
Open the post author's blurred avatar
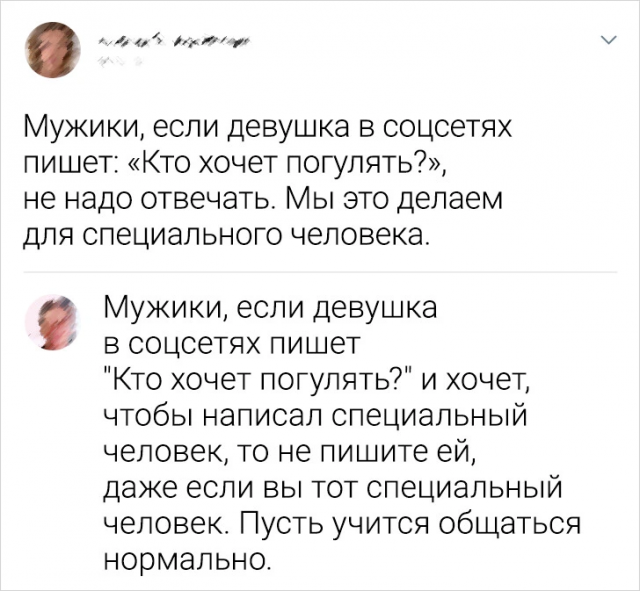pyautogui.click(x=52, y=50)
